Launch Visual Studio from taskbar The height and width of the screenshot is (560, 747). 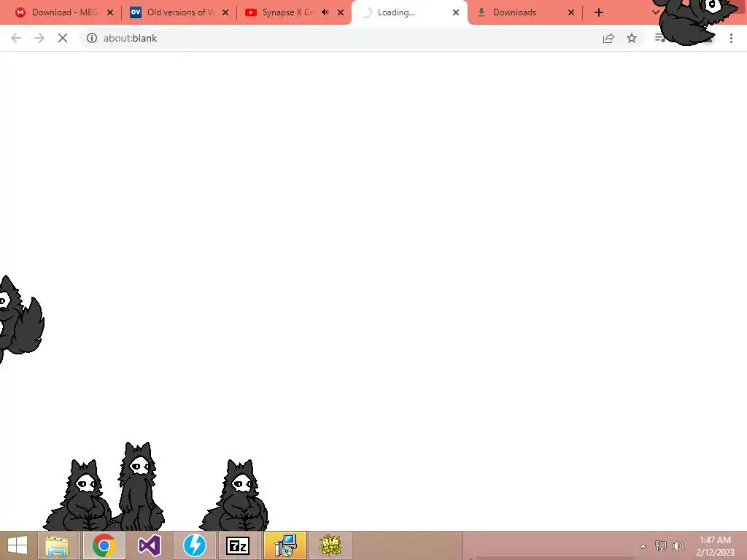point(149,545)
